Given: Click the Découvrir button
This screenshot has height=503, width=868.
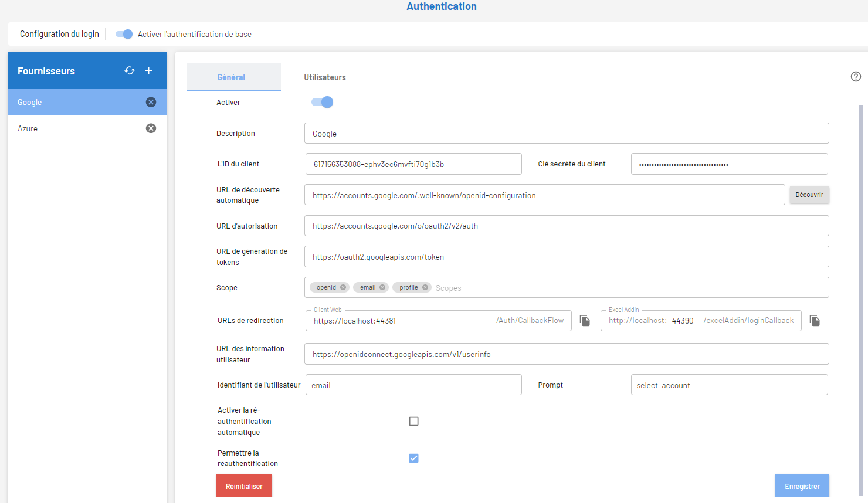Looking at the screenshot, I should 809,195.
